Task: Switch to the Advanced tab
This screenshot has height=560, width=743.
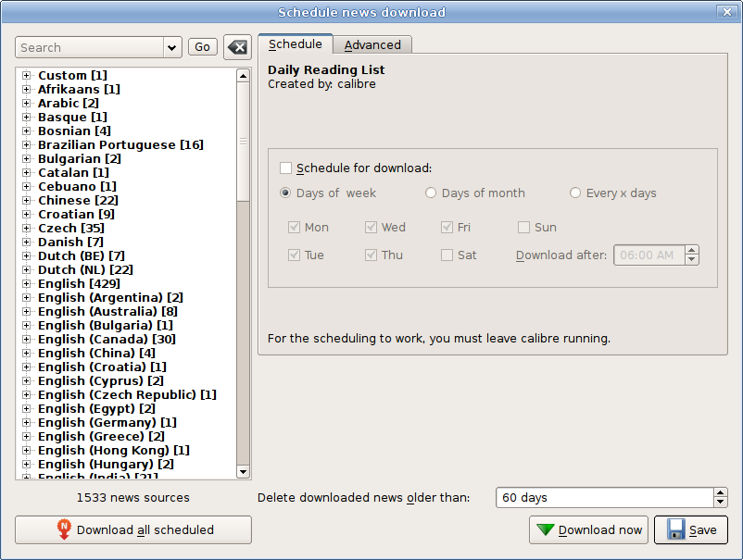Action: 372,44
